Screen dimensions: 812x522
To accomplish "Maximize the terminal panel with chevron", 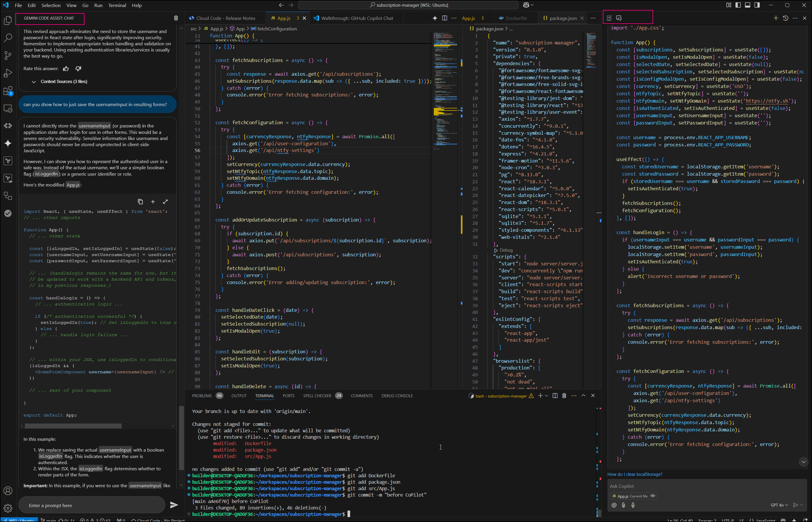I will pos(583,395).
